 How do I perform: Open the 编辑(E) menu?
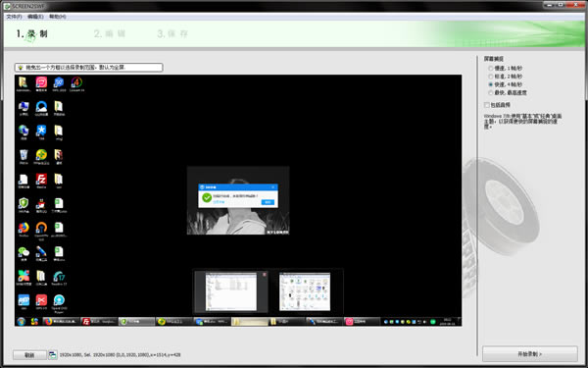[35, 17]
